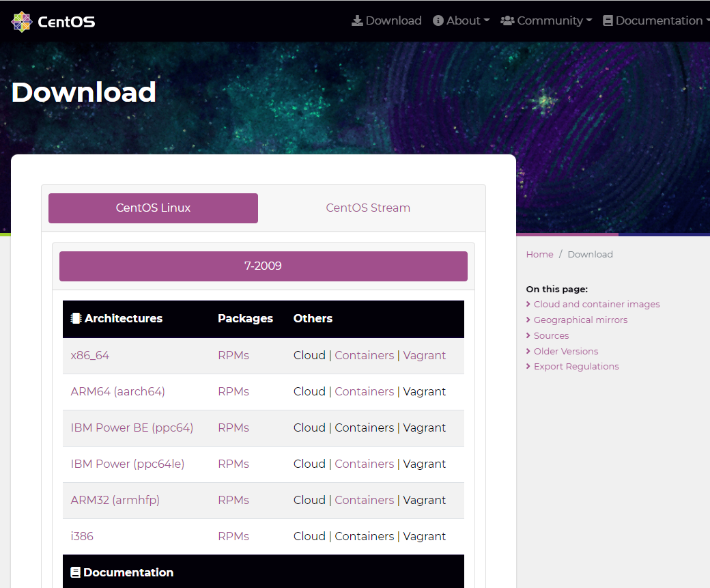Screen dimensions: 710x588
Task: Open RPMs link for x86_64
Action: point(233,356)
